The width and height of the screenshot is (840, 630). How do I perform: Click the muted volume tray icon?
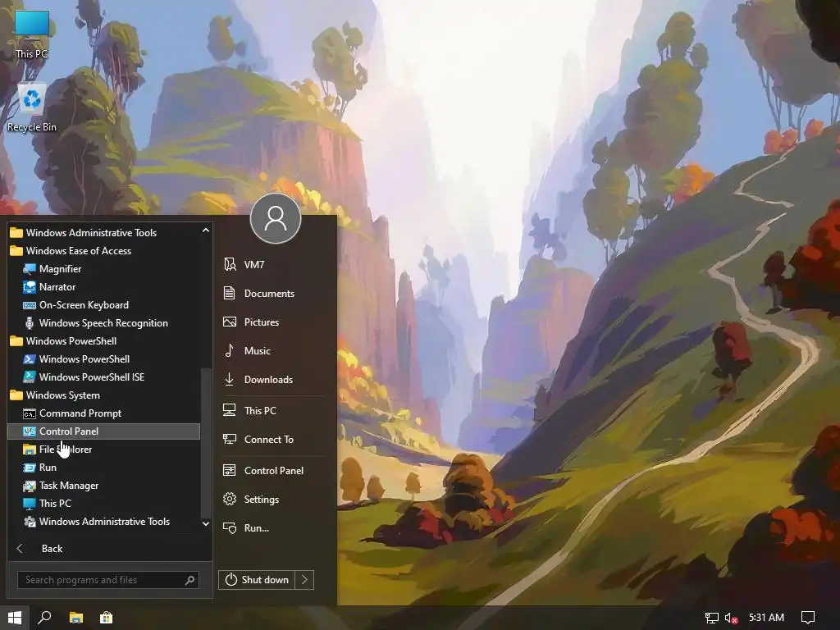click(x=731, y=618)
